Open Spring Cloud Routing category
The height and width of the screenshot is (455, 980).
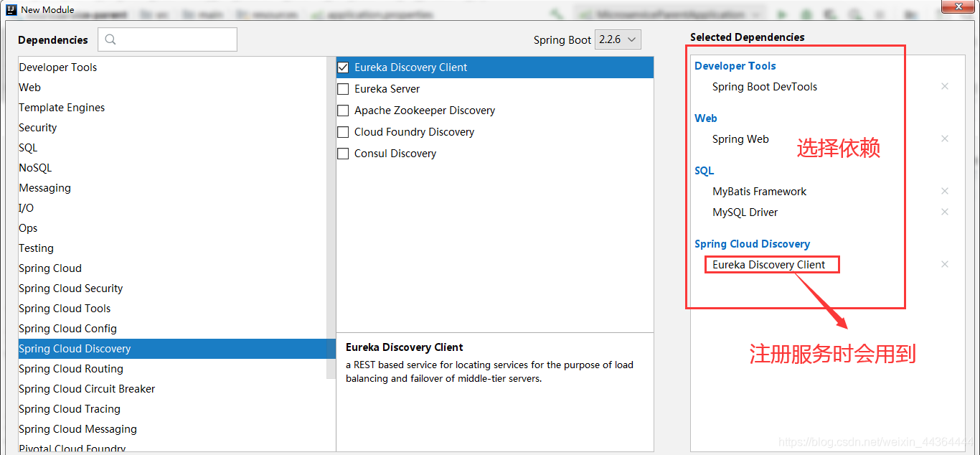click(x=172, y=369)
